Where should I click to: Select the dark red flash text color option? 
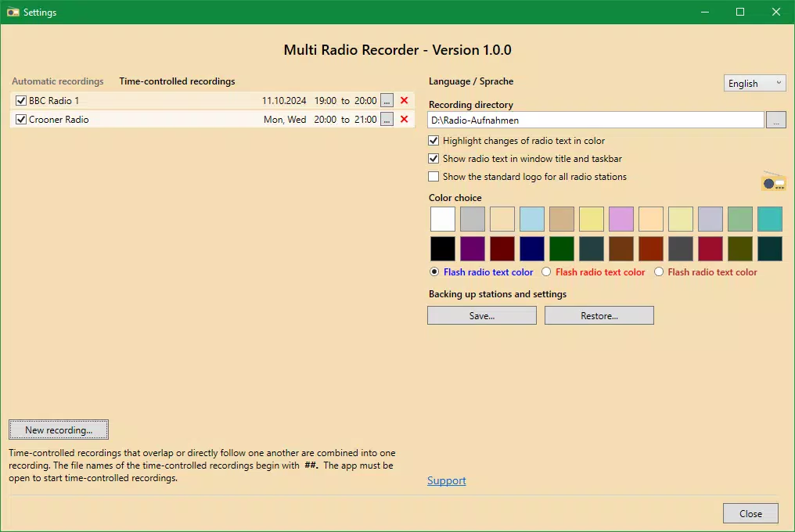tap(659, 271)
